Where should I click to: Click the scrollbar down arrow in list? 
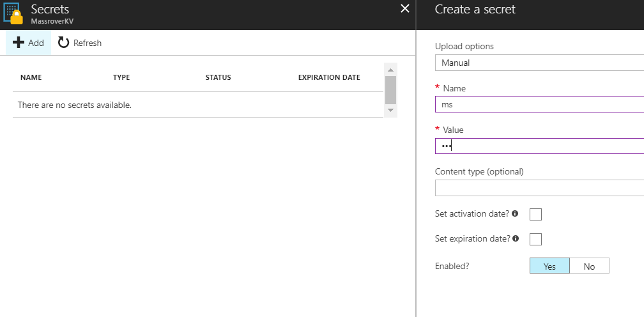click(x=390, y=111)
